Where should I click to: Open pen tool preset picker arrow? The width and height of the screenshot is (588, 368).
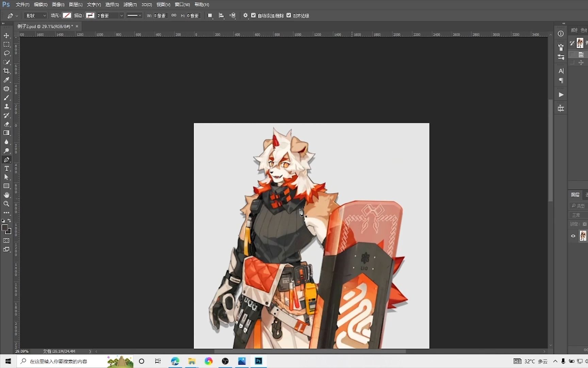click(17, 16)
